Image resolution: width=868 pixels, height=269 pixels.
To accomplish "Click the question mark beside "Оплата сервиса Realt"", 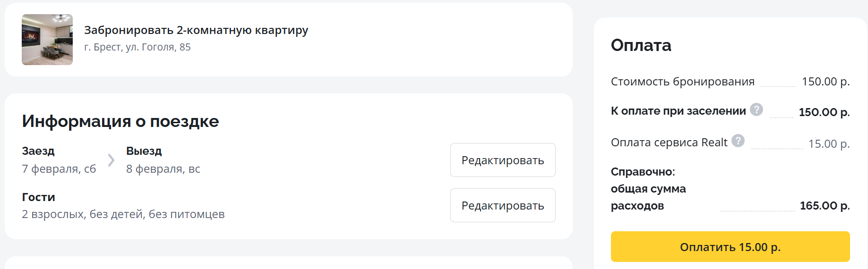I will coord(738,141).
